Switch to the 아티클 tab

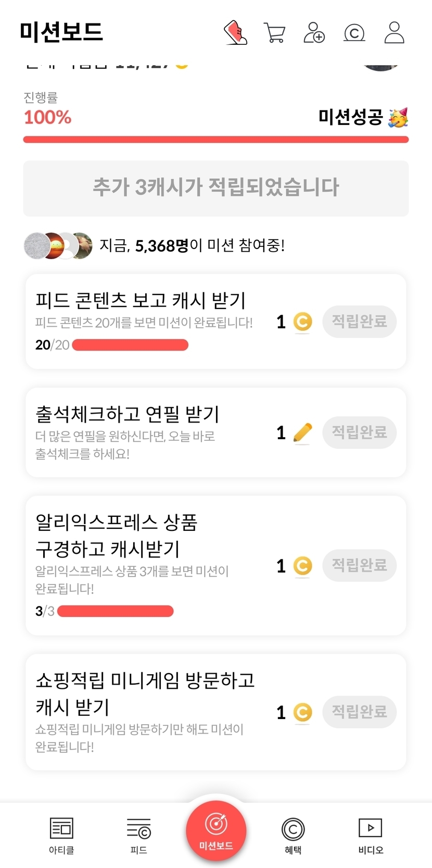[61, 835]
